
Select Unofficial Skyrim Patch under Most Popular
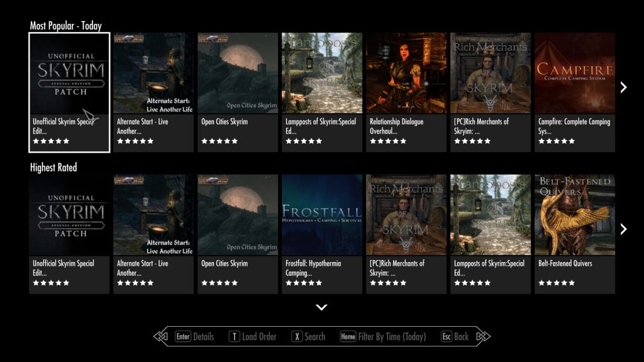[x=69, y=92]
